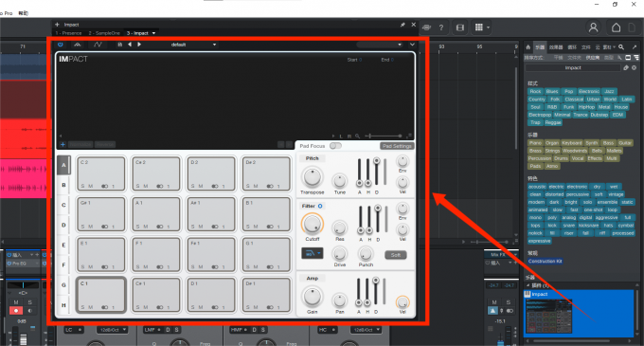Go to the Start page home icon
This screenshot has height=346, width=644.
coord(616,27)
